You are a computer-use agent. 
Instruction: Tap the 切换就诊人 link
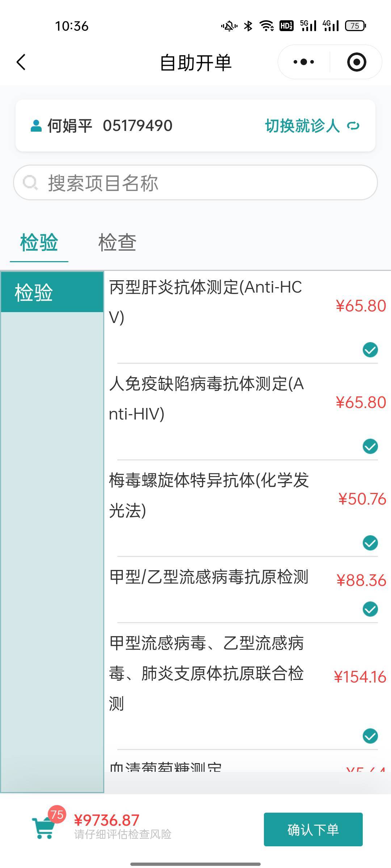pyautogui.click(x=302, y=126)
